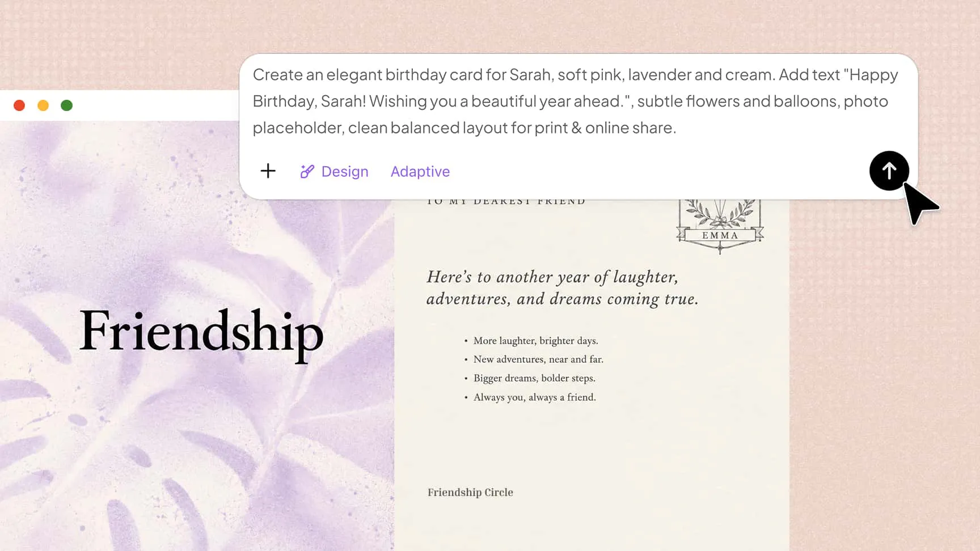980x551 pixels.
Task: Select the Friendship title text
Action: click(201, 333)
